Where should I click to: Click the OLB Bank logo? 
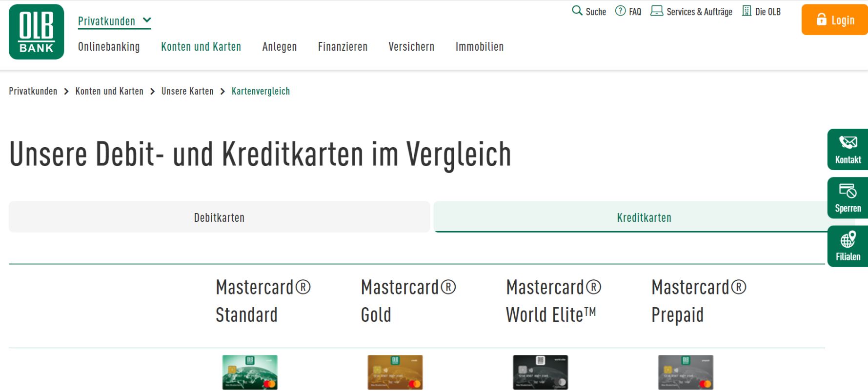point(37,32)
